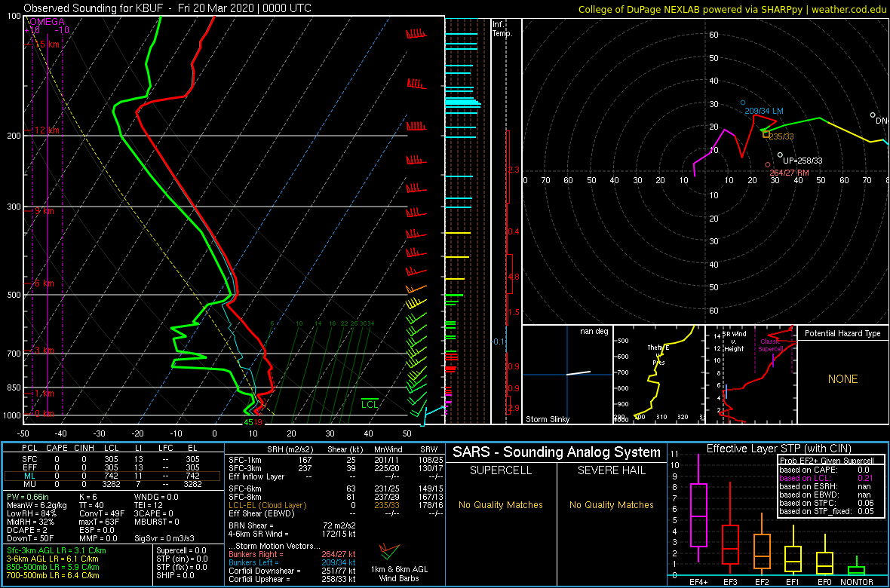Click the white Storm Slinky line
Viewport: 890px width, 588px height.
pyautogui.click(x=578, y=373)
